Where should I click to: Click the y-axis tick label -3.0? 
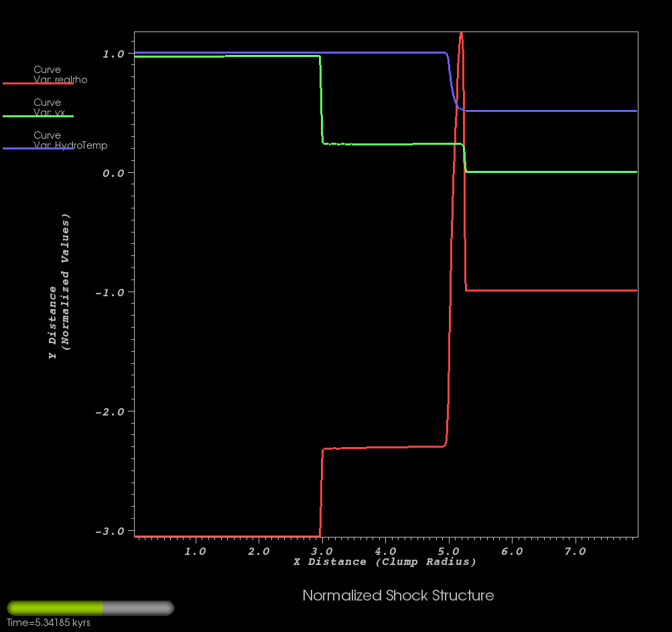[x=111, y=531]
